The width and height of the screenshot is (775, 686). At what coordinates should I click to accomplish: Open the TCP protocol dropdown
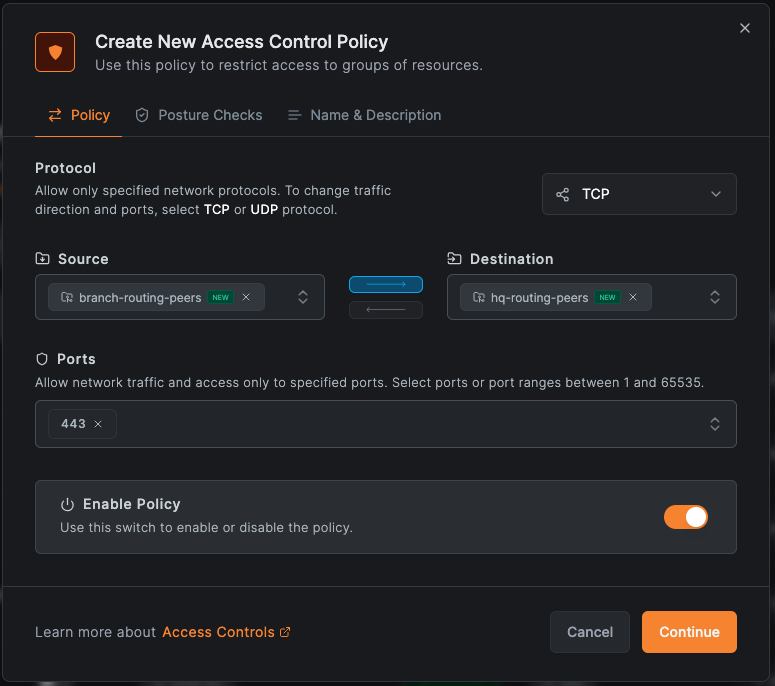click(639, 194)
